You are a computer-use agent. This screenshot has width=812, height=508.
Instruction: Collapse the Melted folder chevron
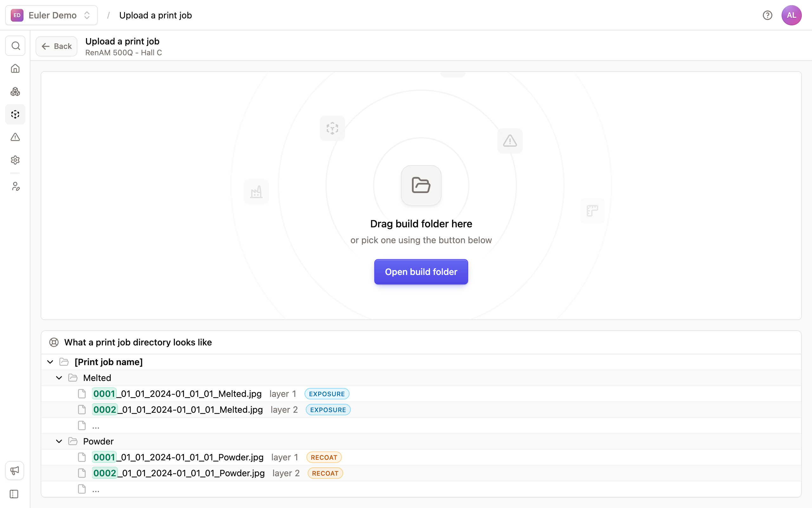tap(59, 378)
